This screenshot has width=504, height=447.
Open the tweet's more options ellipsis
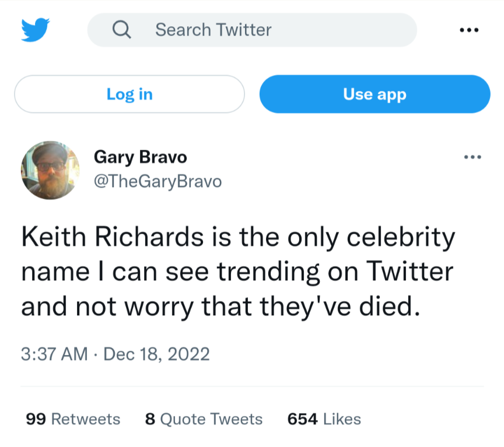tap(472, 157)
